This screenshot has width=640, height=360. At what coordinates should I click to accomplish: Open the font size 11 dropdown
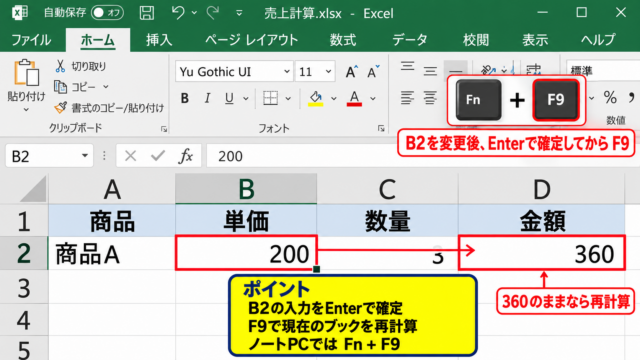(328, 72)
